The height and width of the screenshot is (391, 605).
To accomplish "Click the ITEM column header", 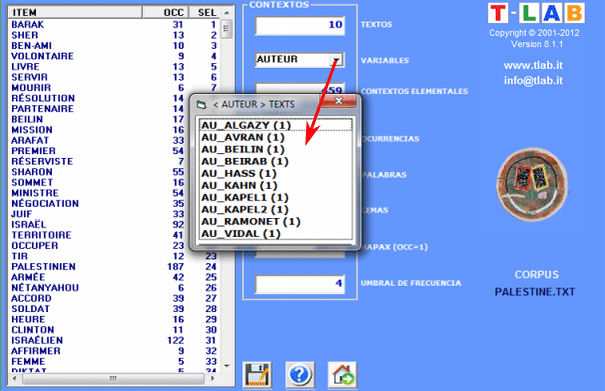I will click(x=75, y=12).
